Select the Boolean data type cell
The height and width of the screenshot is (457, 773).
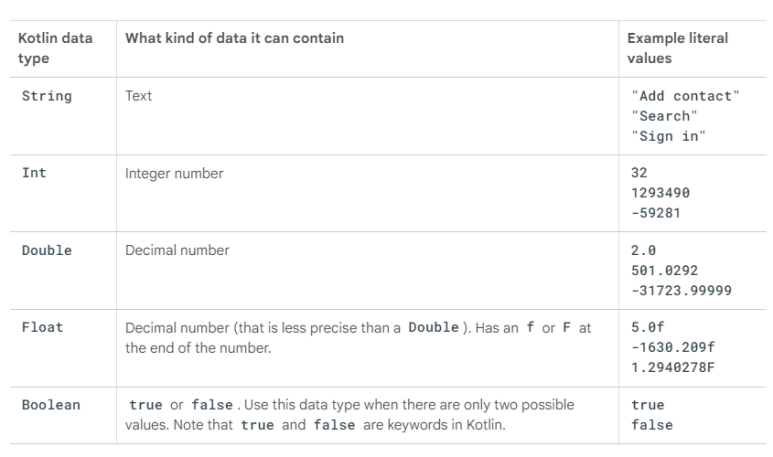click(50, 405)
